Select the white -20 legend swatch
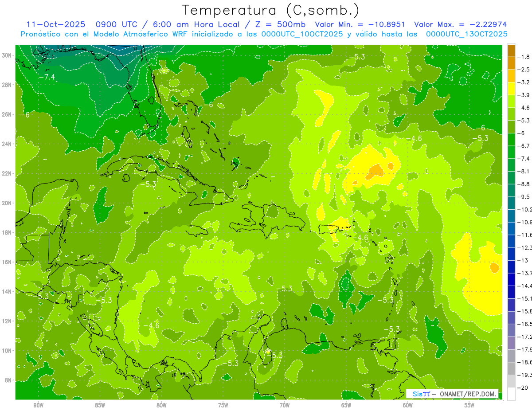The width and height of the screenshot is (532, 411). (x=511, y=394)
